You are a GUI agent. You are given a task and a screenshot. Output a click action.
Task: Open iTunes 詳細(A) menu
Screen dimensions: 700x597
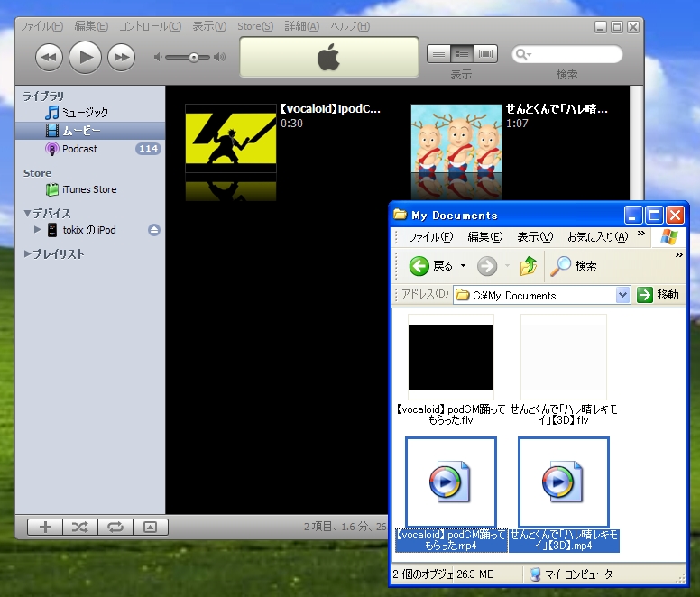[302, 26]
